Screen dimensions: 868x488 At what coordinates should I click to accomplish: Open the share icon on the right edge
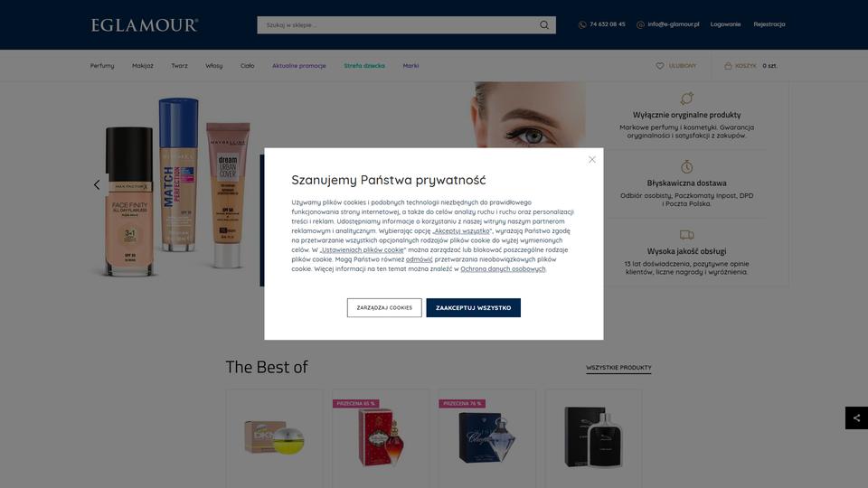point(856,418)
